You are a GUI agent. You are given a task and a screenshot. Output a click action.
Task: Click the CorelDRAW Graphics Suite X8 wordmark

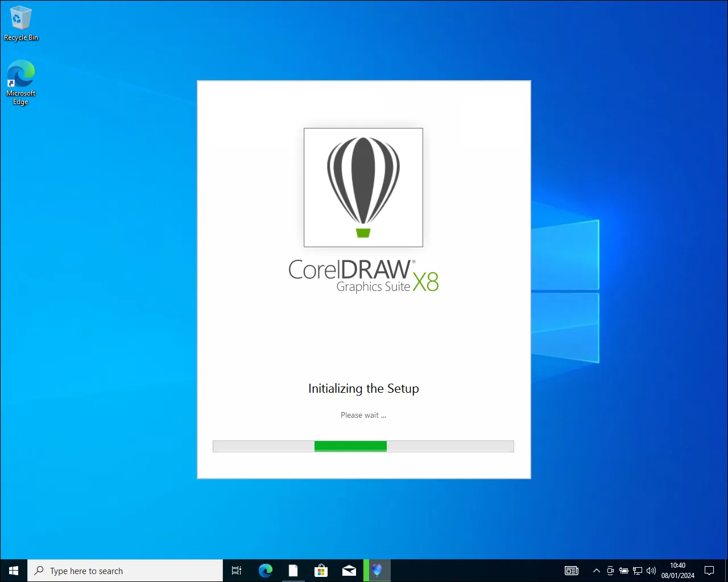[363, 276]
